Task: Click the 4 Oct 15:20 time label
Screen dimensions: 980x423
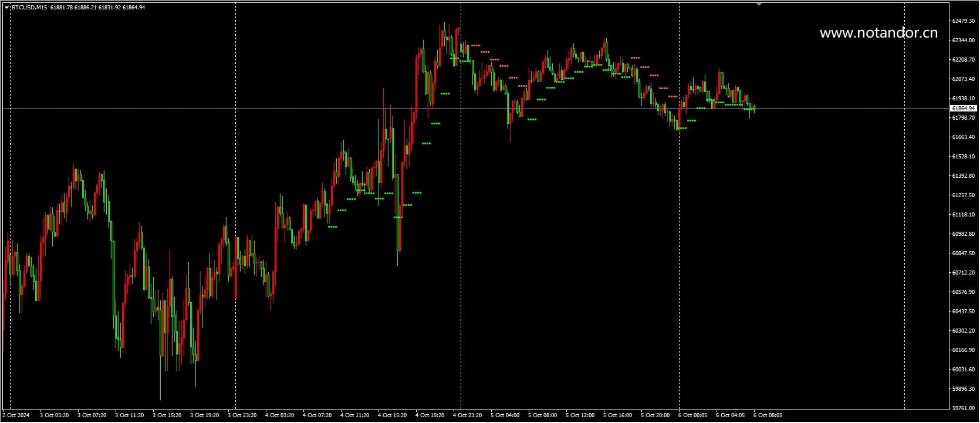Action: (x=392, y=415)
